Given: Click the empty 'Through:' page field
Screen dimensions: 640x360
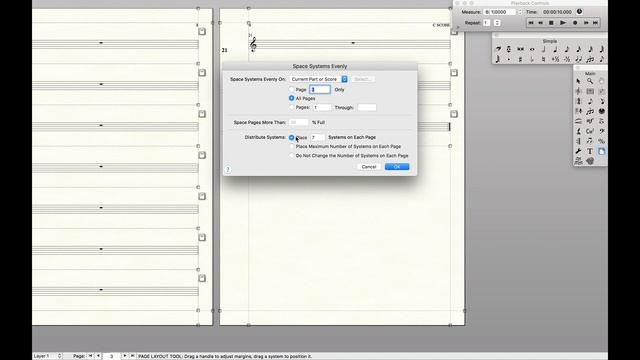Looking at the screenshot, I should tap(367, 107).
